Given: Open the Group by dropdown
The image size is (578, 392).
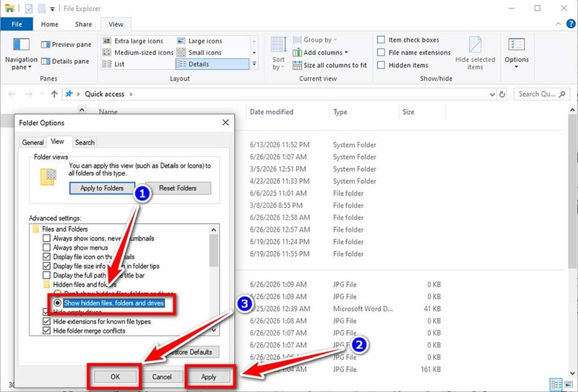Looking at the screenshot, I should 315,40.
